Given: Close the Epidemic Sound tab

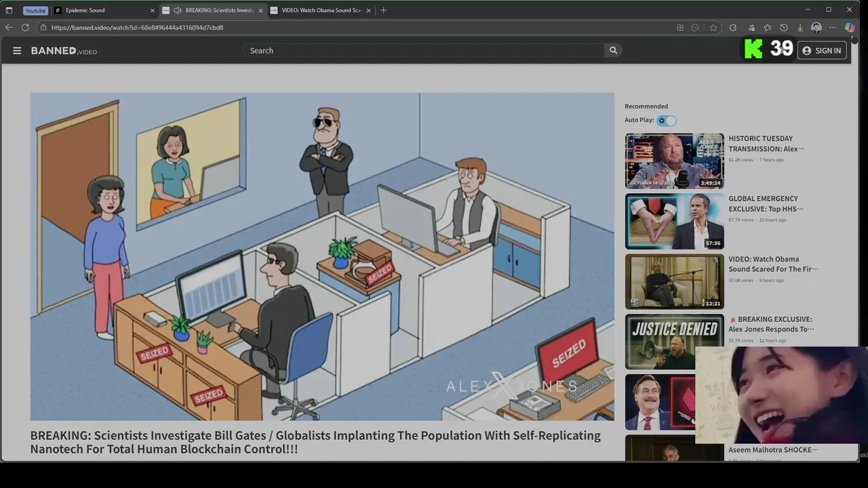Looking at the screenshot, I should coord(153,10).
